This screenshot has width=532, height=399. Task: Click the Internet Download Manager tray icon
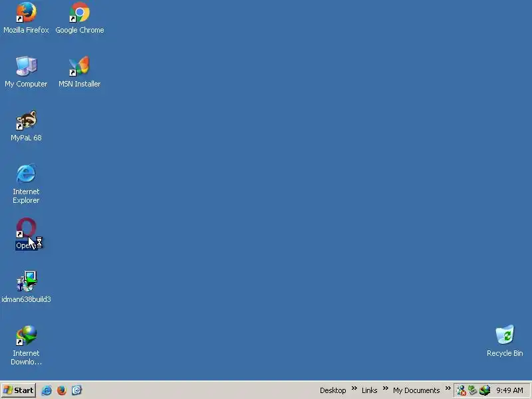[485, 390]
